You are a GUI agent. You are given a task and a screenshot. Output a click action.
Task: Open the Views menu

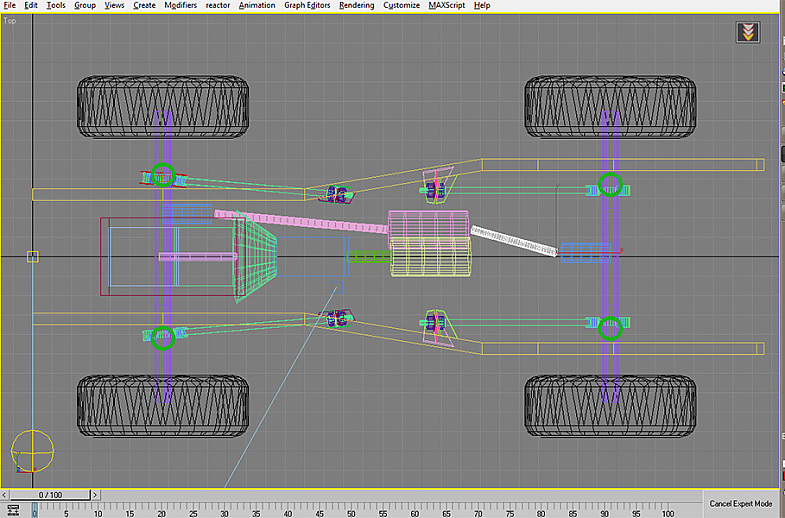point(114,5)
